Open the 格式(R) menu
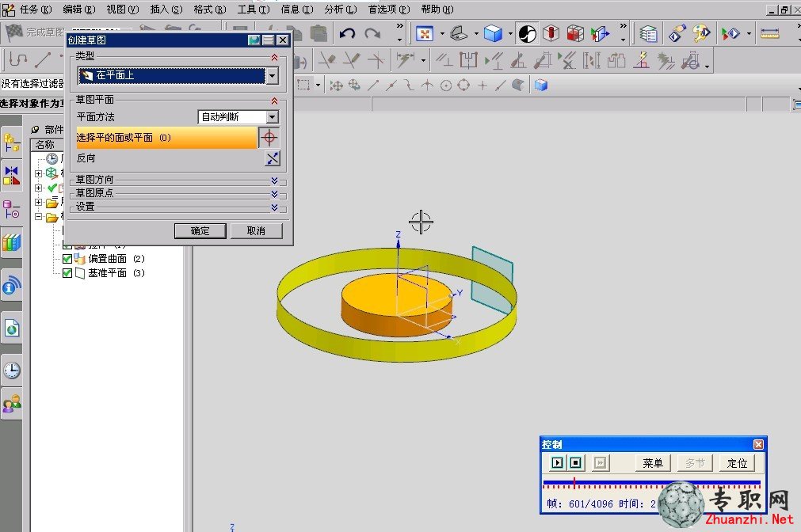The image size is (801, 532). pyautogui.click(x=210, y=9)
